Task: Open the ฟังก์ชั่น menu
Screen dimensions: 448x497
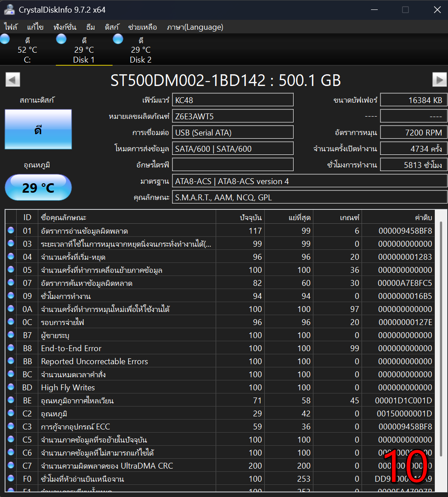Action: 64,27
